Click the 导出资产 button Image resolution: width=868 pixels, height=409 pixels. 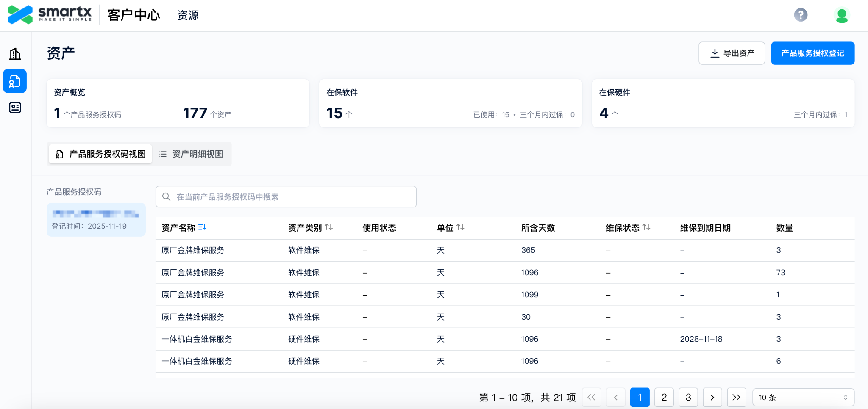tap(732, 53)
